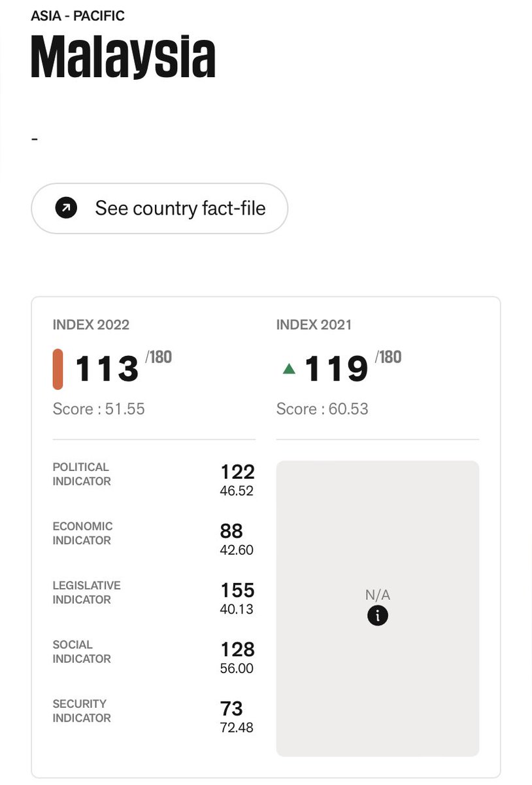Select the Legislative Indicator label
Screen dimensions: 532x785
87,592
